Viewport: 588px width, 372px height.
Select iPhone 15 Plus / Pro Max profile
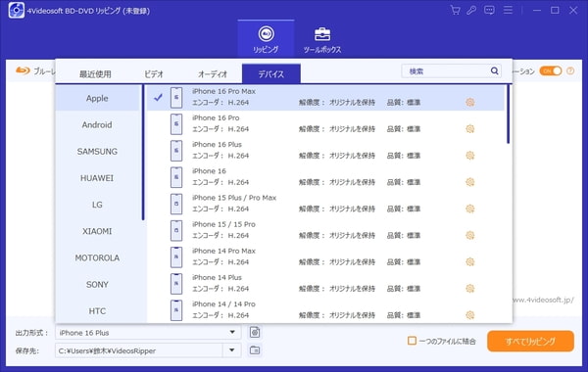pyautogui.click(x=325, y=204)
